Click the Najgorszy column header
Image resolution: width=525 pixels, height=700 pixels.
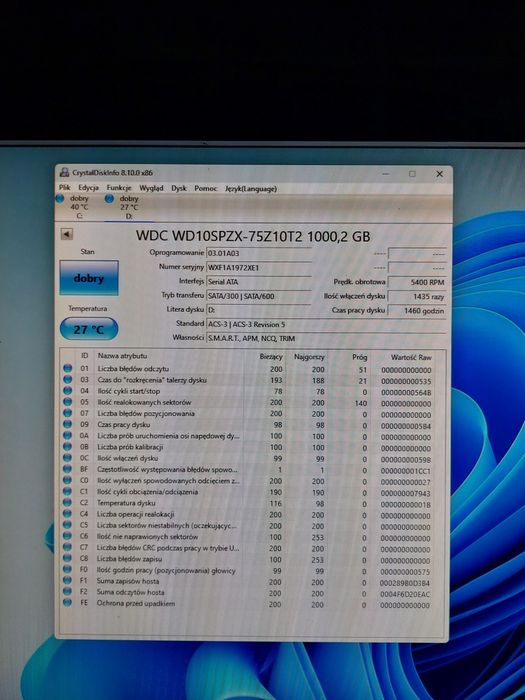point(309,357)
